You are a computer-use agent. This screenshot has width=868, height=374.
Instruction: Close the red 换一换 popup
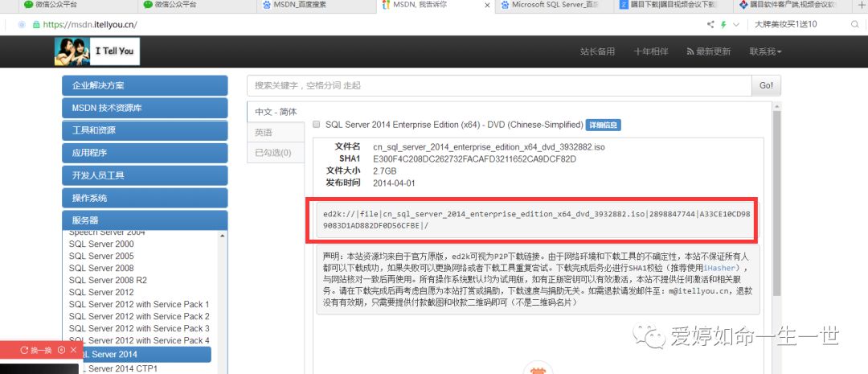73,350
